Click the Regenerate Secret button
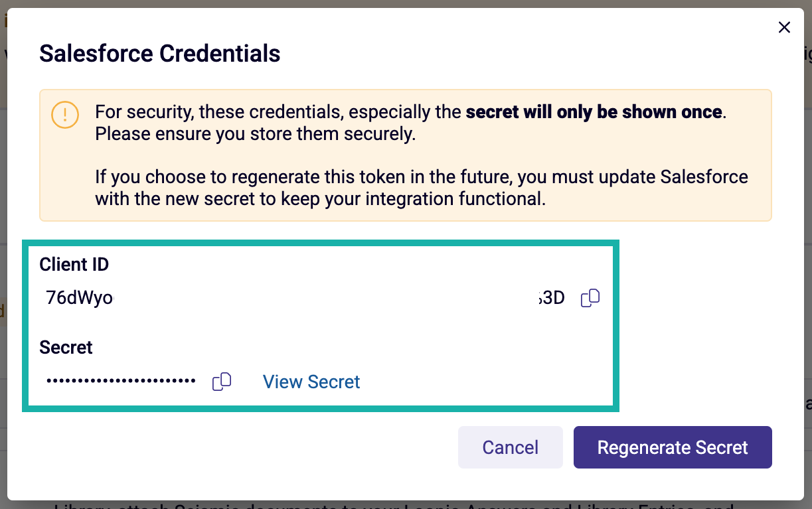Screen dimensions: 812x509 click(x=673, y=447)
